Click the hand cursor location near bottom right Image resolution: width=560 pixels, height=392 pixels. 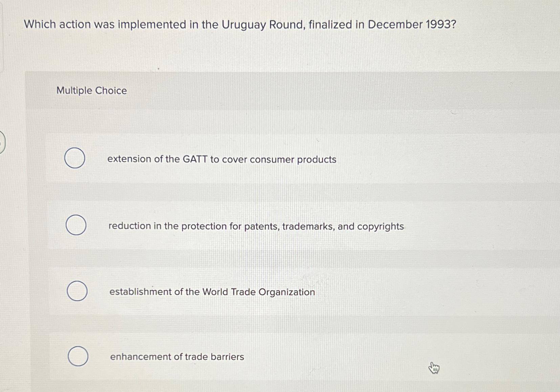pos(434,368)
